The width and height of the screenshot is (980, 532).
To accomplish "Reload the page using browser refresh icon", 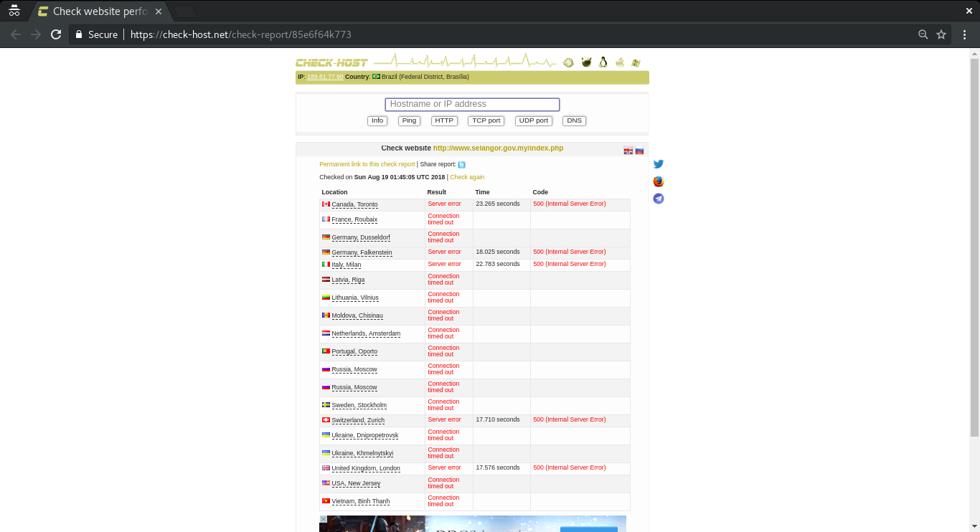I will (56, 34).
